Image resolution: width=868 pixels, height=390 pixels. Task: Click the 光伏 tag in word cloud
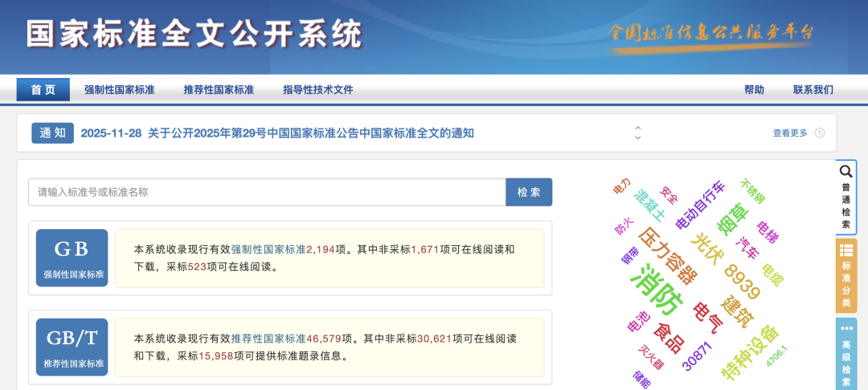707,248
